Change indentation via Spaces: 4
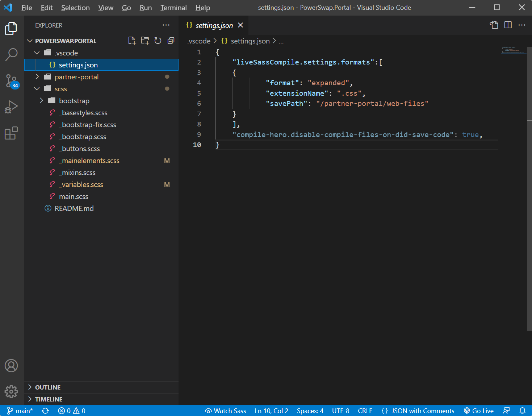The height and width of the screenshot is (416, 532). 310,411
